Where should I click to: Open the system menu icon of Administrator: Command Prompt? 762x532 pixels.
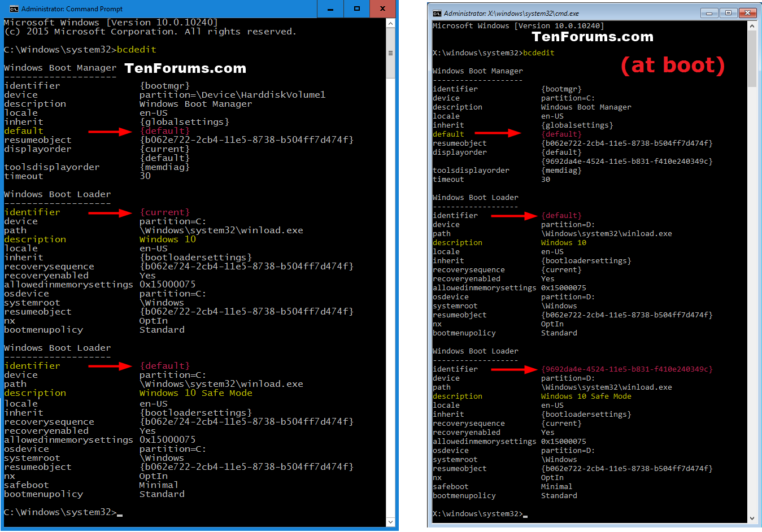click(x=14, y=8)
